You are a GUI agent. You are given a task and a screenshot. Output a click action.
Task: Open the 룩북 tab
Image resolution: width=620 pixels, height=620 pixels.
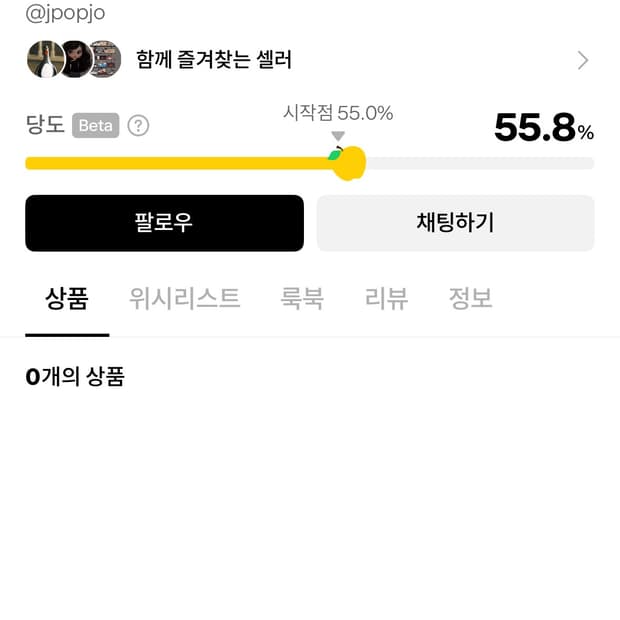[302, 298]
